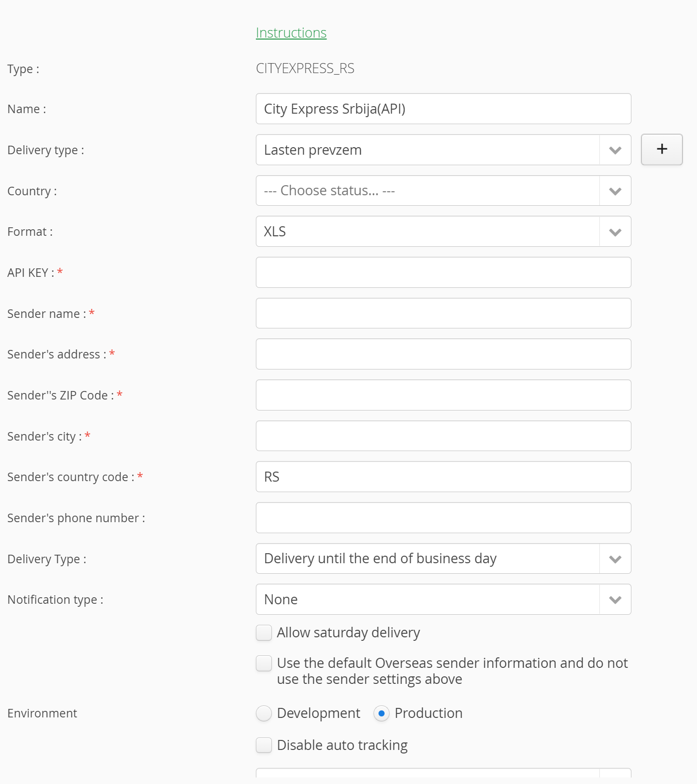
Task: Select the Production environment radio
Action: [x=382, y=713]
